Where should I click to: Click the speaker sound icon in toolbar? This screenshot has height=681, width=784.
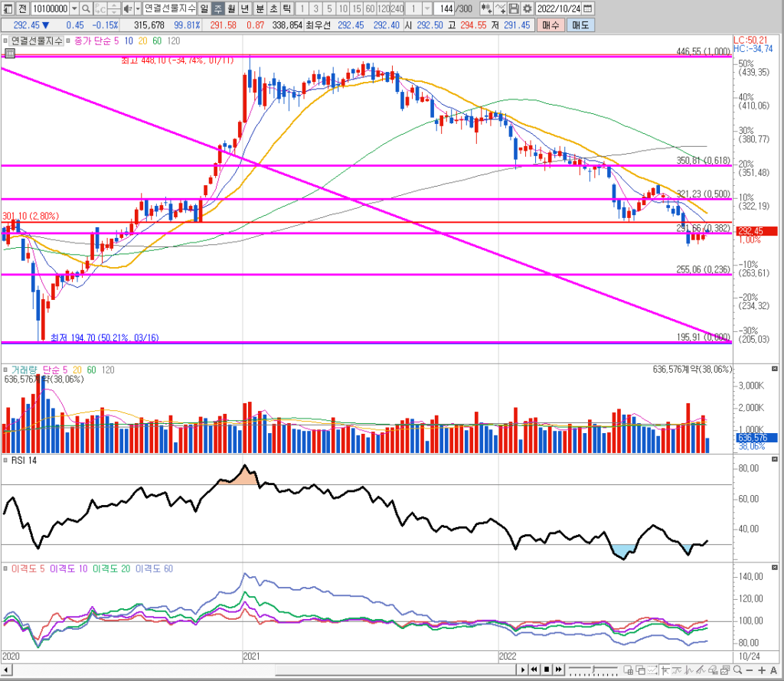[x=127, y=9]
